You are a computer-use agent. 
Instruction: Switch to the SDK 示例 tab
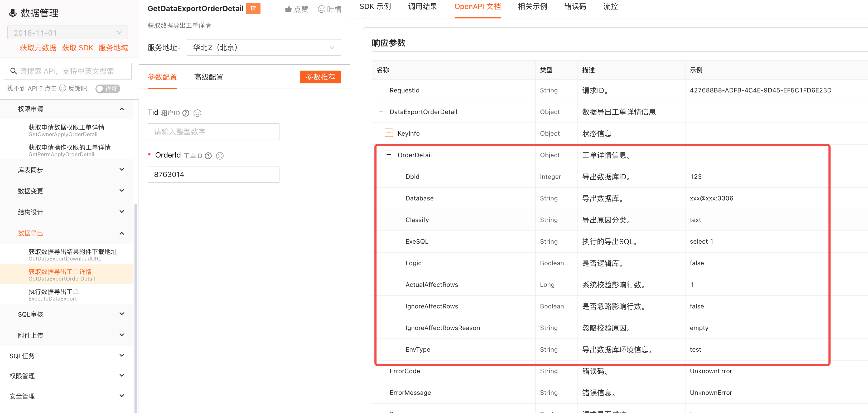[x=375, y=6]
